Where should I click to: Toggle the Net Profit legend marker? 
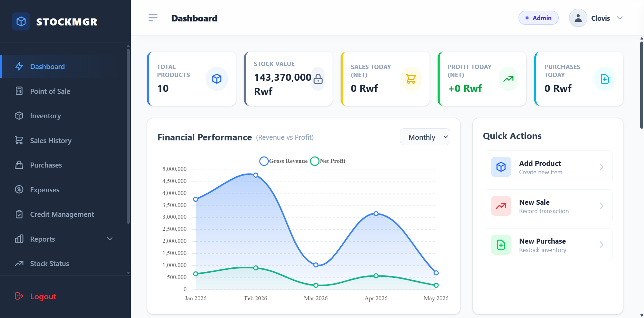tap(315, 161)
